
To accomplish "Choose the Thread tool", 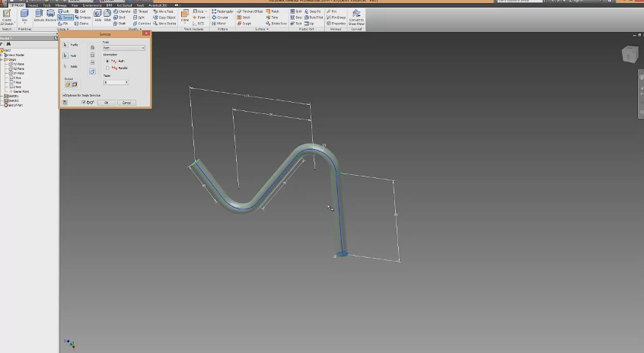I will click(141, 11).
